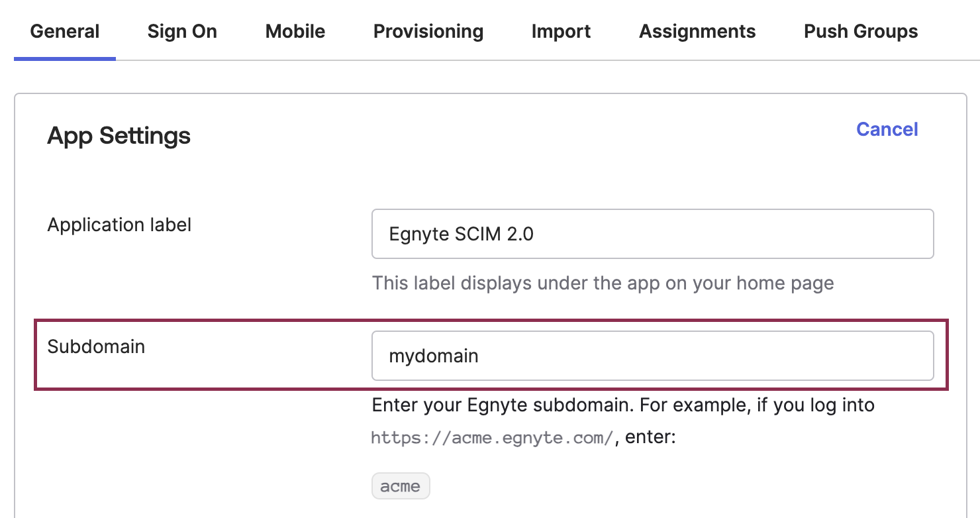
Task: Navigate to the Assignments tab
Action: pos(697,31)
